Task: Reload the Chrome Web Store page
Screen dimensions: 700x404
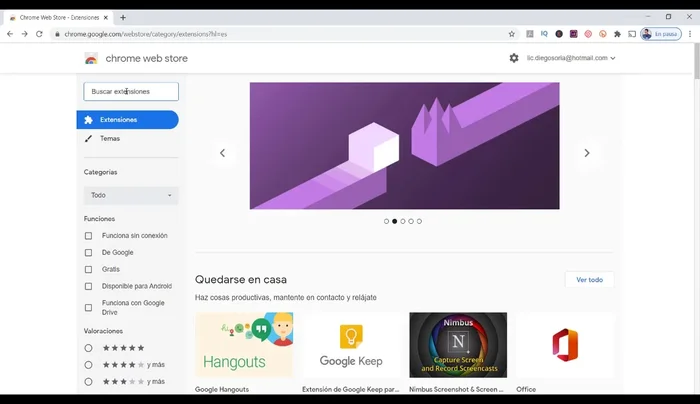Action: 39,34
